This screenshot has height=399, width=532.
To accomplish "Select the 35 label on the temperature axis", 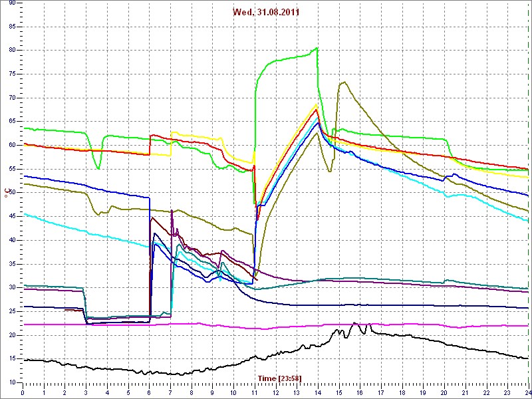I will click(12, 264).
